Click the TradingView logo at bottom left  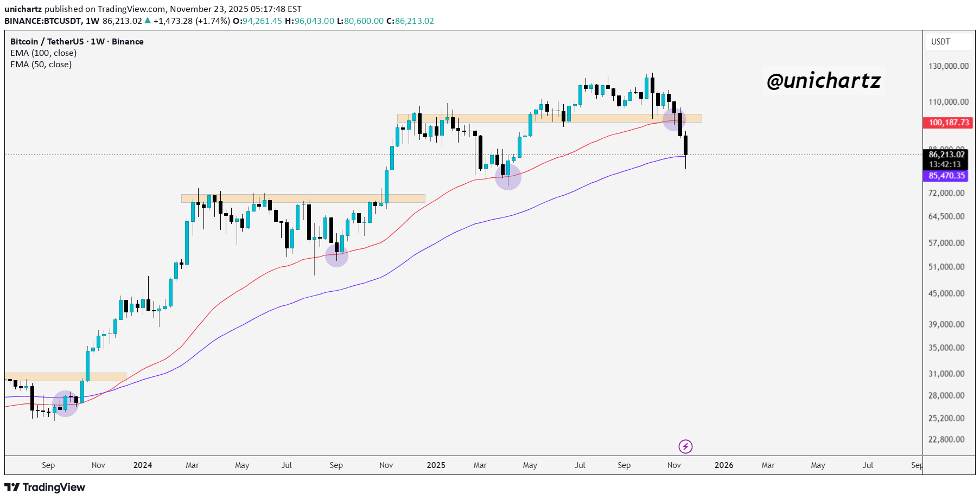coord(45,487)
